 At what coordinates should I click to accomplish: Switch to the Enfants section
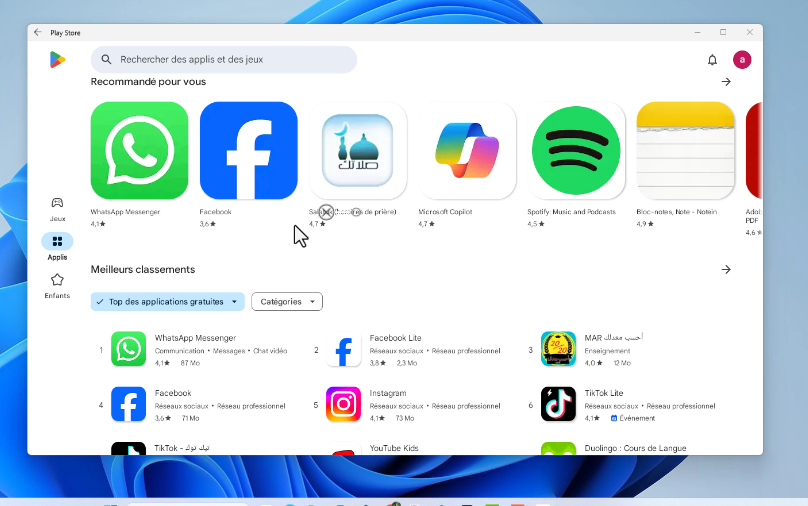click(x=57, y=286)
